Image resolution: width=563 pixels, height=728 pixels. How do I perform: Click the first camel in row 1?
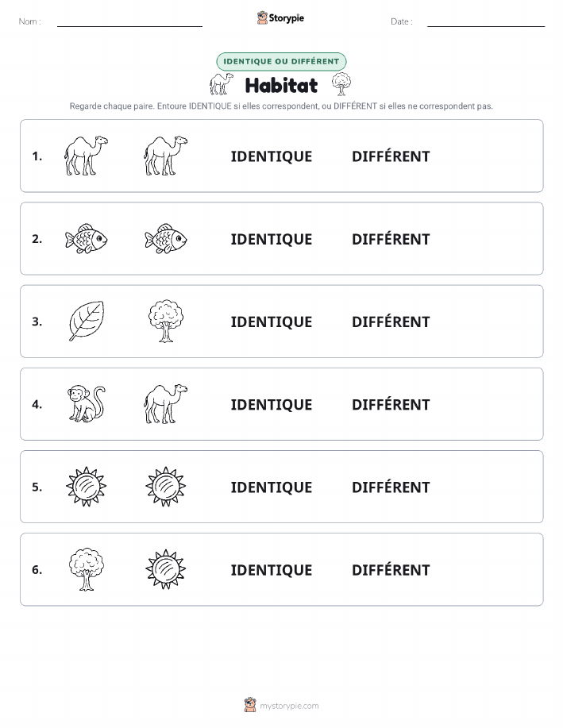86,156
